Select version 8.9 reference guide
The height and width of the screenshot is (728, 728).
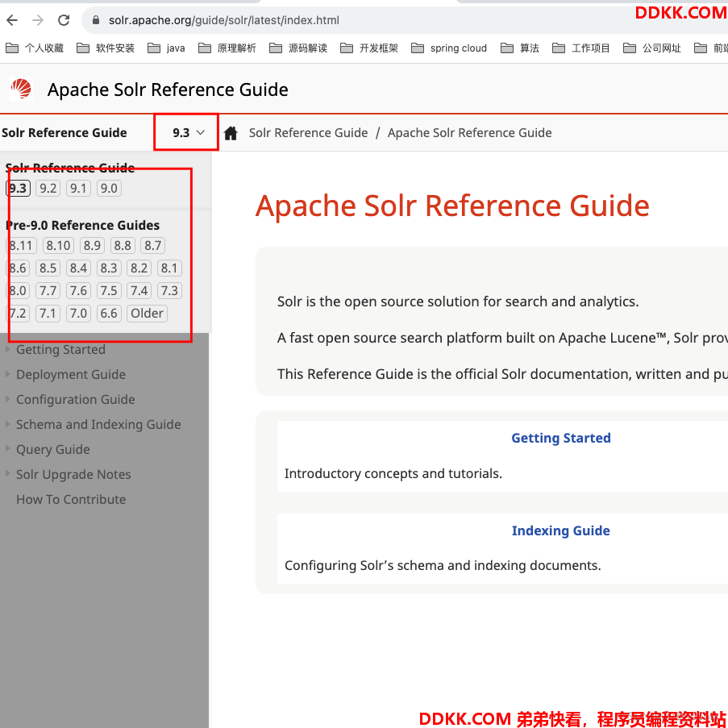[92, 246]
